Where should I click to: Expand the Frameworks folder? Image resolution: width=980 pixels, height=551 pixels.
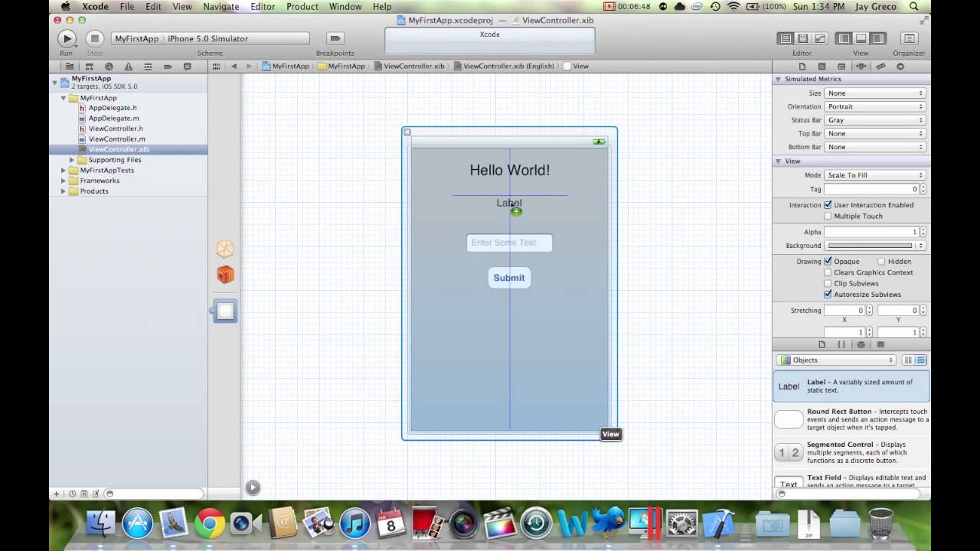point(64,181)
